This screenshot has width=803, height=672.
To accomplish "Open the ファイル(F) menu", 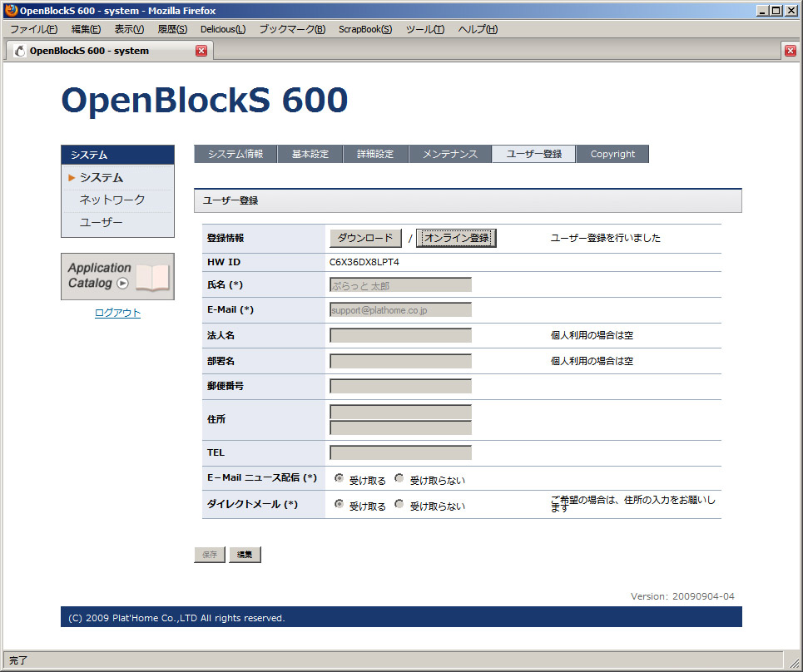I will 34,29.
